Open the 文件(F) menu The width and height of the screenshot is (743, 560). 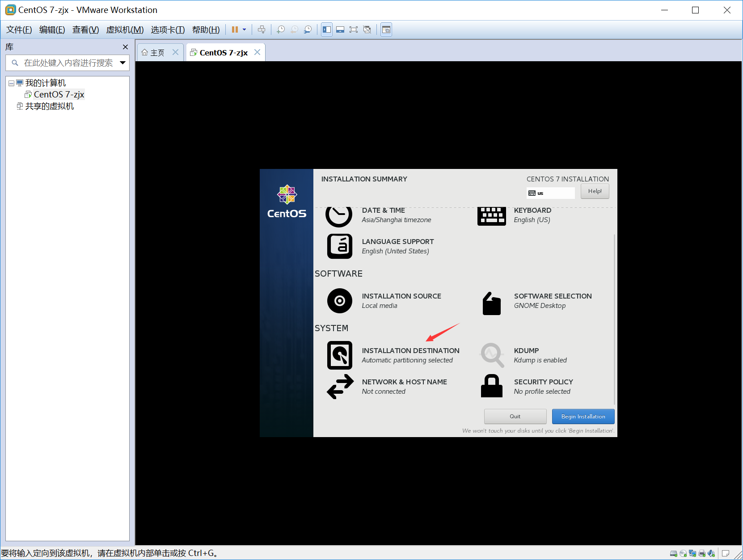pos(19,30)
